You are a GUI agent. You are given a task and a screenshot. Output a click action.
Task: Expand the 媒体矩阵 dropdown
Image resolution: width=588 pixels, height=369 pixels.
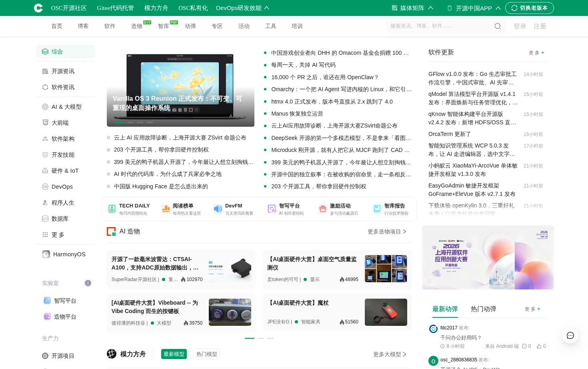[412, 8]
